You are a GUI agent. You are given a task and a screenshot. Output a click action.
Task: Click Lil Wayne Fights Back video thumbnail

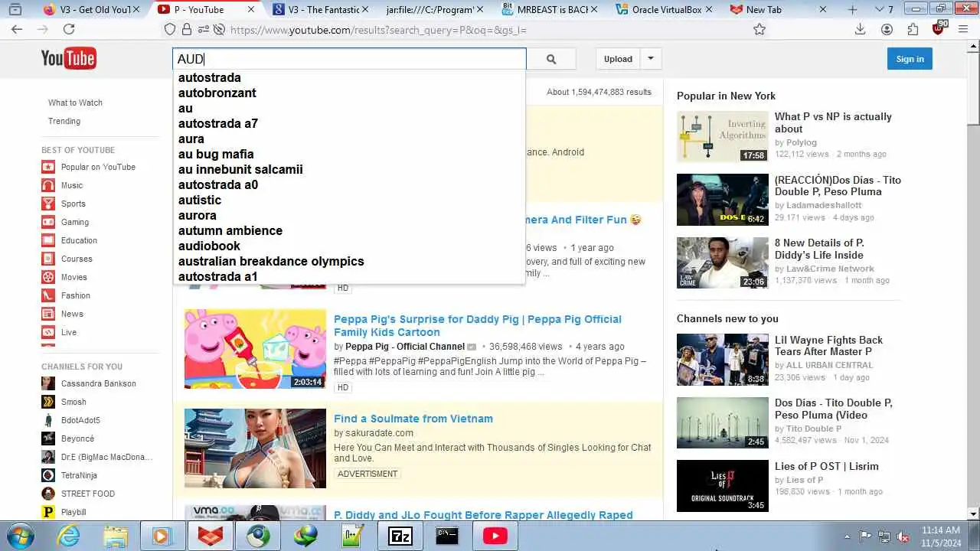pyautogui.click(x=722, y=360)
